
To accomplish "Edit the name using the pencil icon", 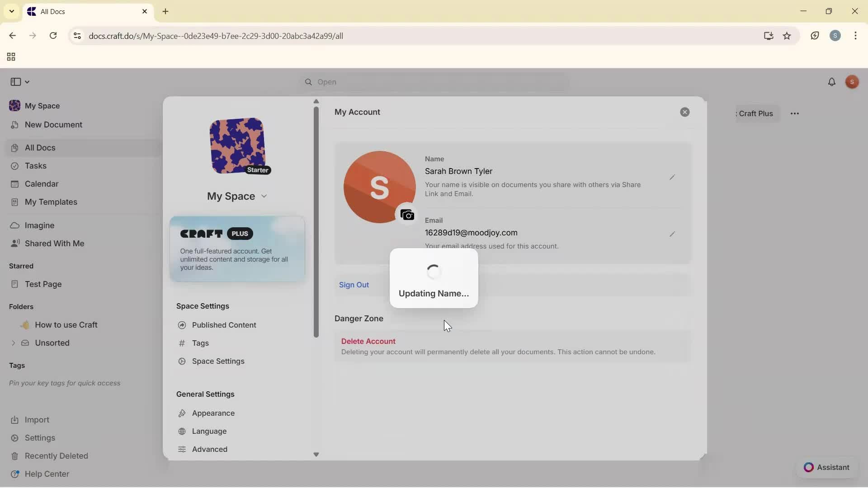I will tap(672, 177).
